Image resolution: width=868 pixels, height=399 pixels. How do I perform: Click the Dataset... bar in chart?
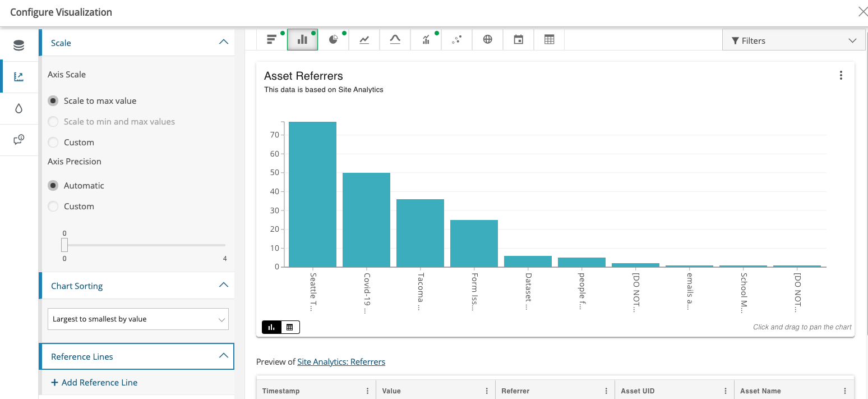coord(528,262)
